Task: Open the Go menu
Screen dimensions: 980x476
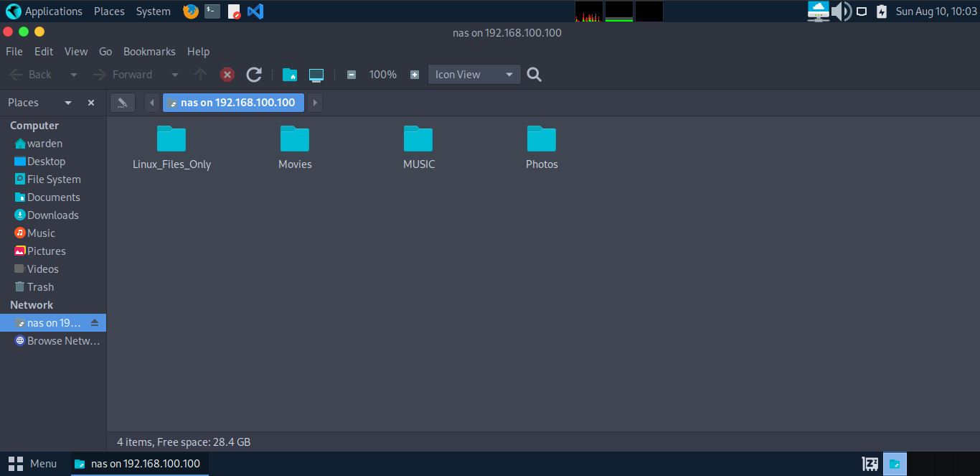Action: click(105, 52)
